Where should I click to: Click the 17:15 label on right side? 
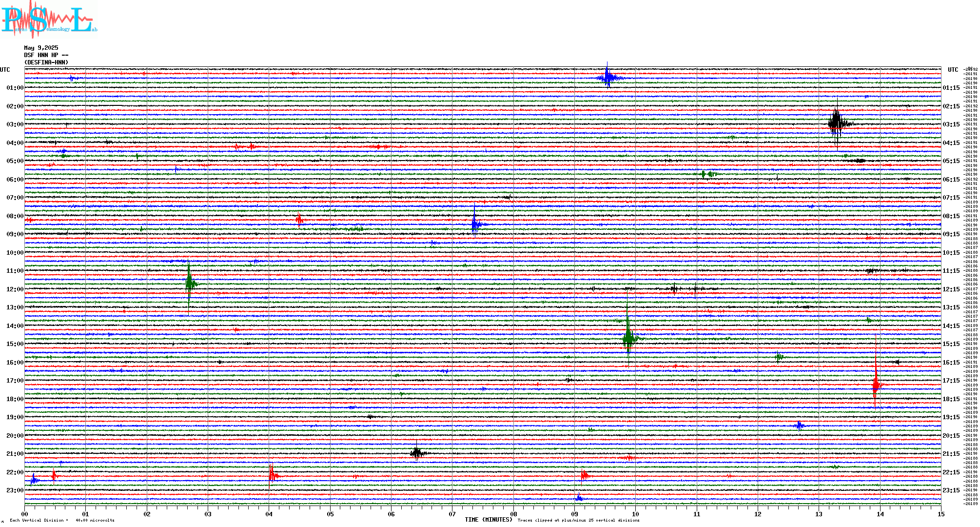tap(951, 381)
